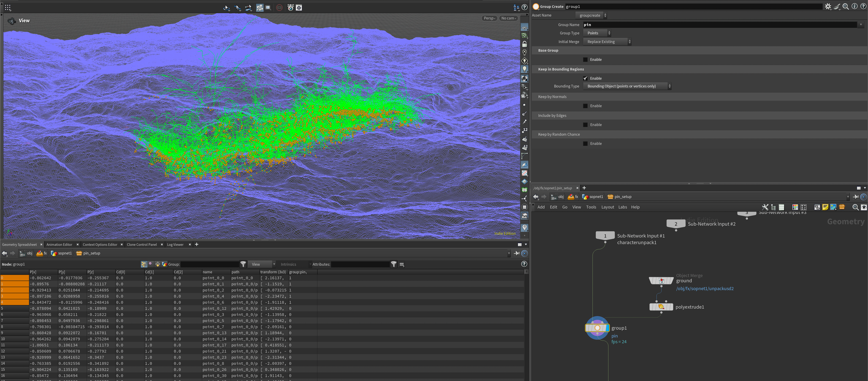
Task: Expand the Bounding Type dropdown
Action: click(627, 86)
